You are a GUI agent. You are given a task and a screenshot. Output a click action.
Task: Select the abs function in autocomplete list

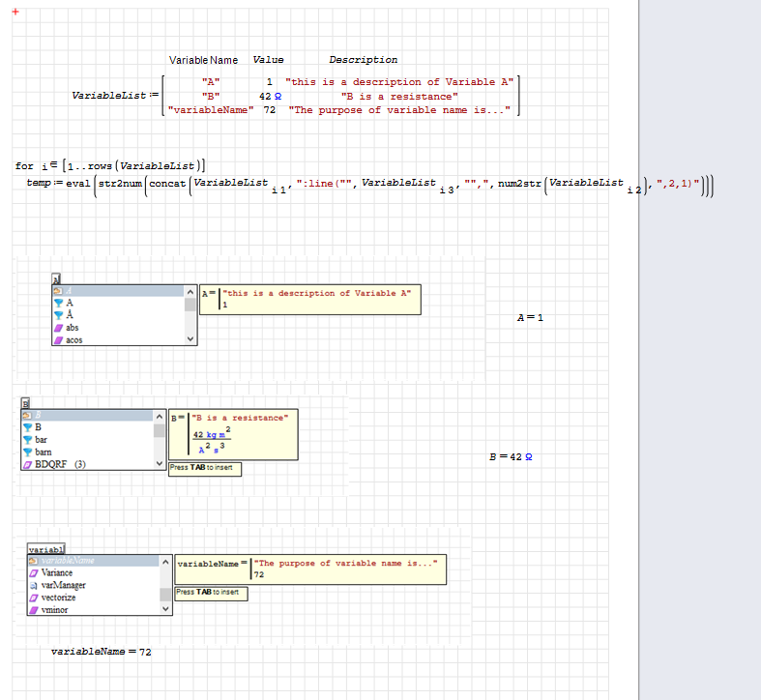[73, 328]
